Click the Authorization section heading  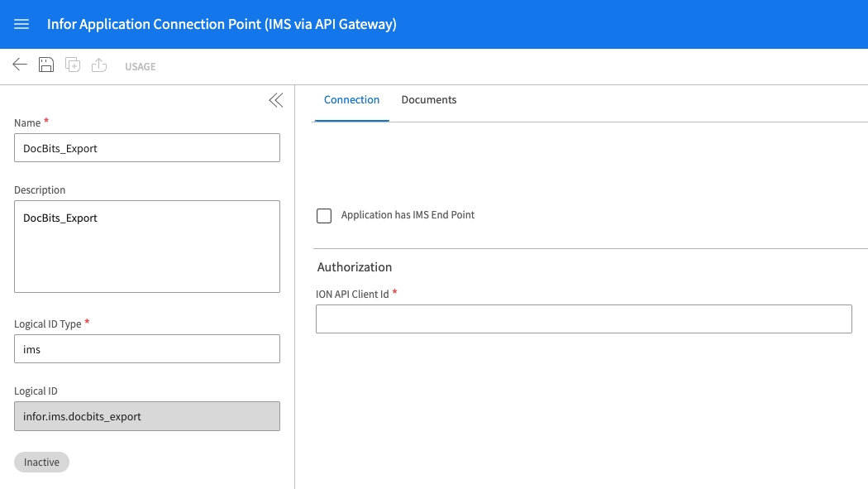pos(355,267)
